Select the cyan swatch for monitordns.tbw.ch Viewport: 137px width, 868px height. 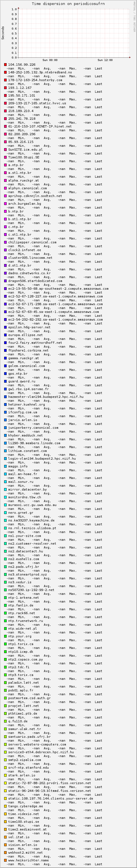pos(6,497)
